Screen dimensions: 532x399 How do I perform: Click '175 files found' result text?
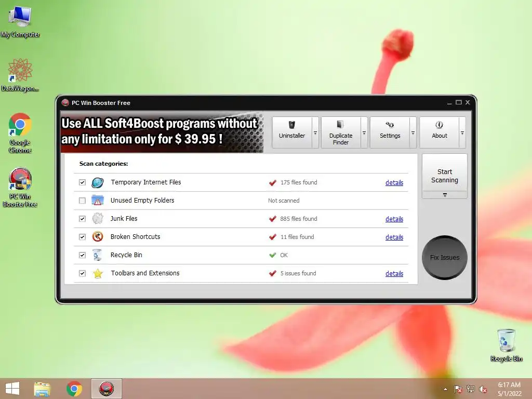(x=299, y=182)
